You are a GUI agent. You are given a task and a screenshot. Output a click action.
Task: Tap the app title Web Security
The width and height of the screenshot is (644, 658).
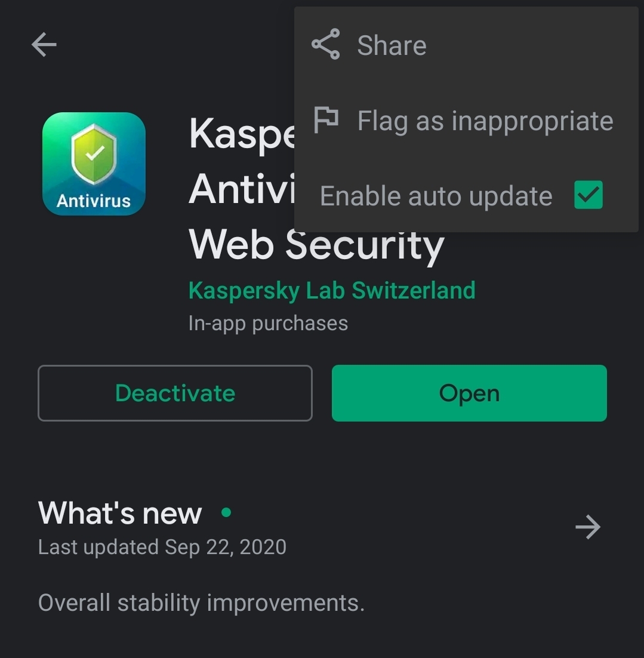pyautogui.click(x=316, y=245)
